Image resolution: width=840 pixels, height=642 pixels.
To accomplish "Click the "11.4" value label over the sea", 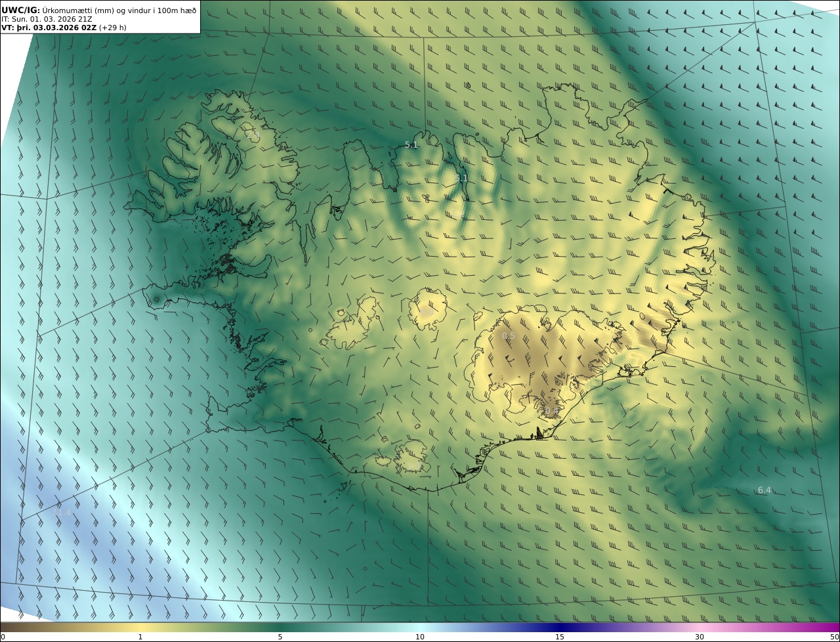I will [x=62, y=512].
